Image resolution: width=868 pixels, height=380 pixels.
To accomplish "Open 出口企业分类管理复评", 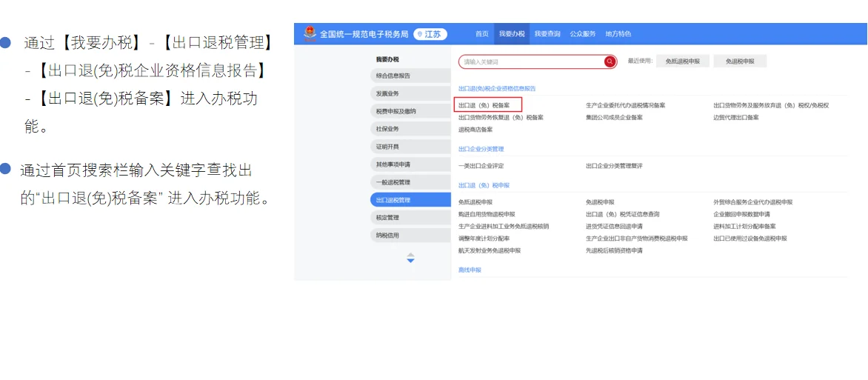I will [615, 166].
